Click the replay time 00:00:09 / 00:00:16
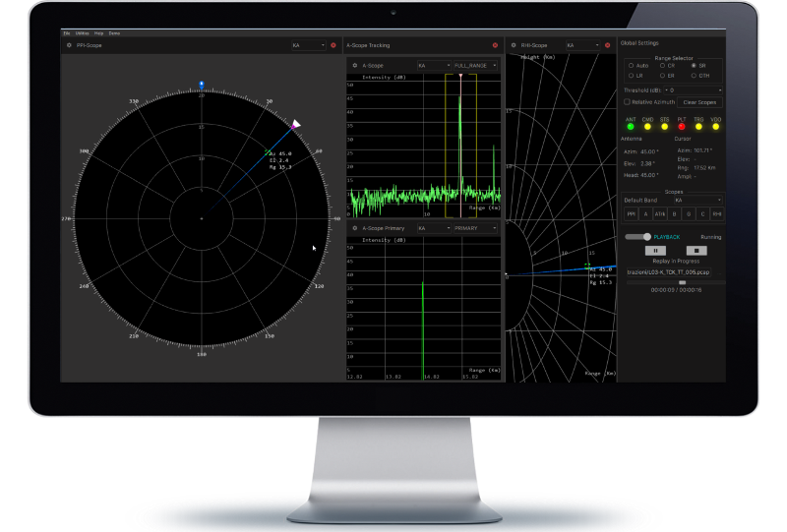This screenshot has height=532, width=787. tap(676, 290)
